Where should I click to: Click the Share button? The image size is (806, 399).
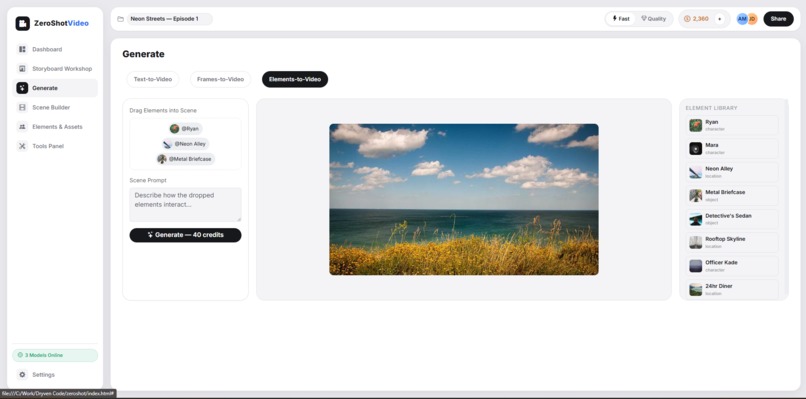pos(778,19)
